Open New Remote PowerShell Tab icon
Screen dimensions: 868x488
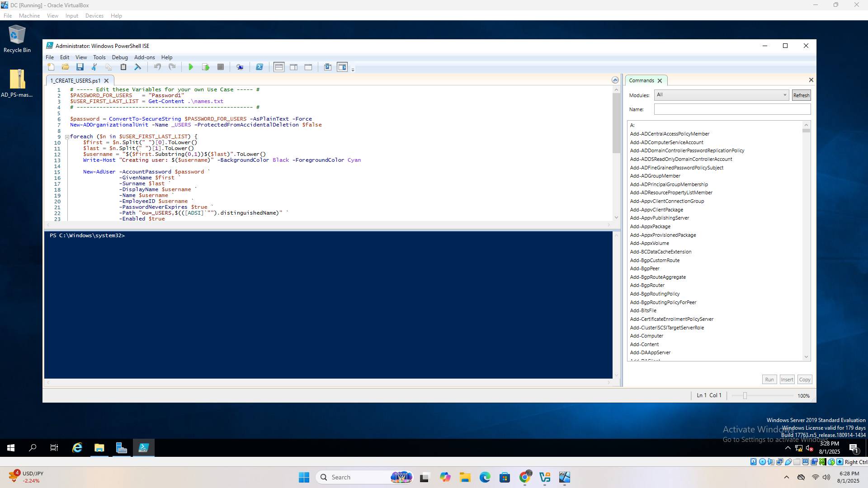coord(240,67)
